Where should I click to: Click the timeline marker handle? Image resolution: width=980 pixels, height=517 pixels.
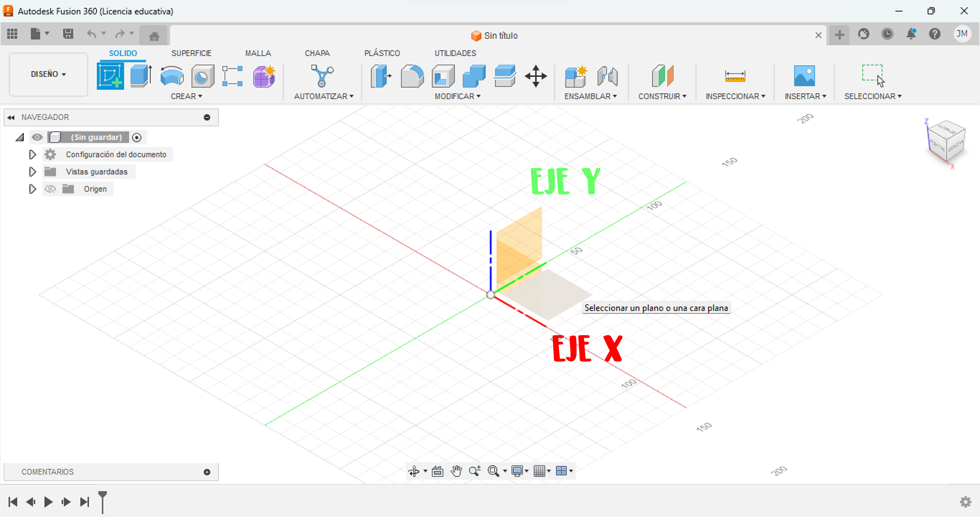102,495
